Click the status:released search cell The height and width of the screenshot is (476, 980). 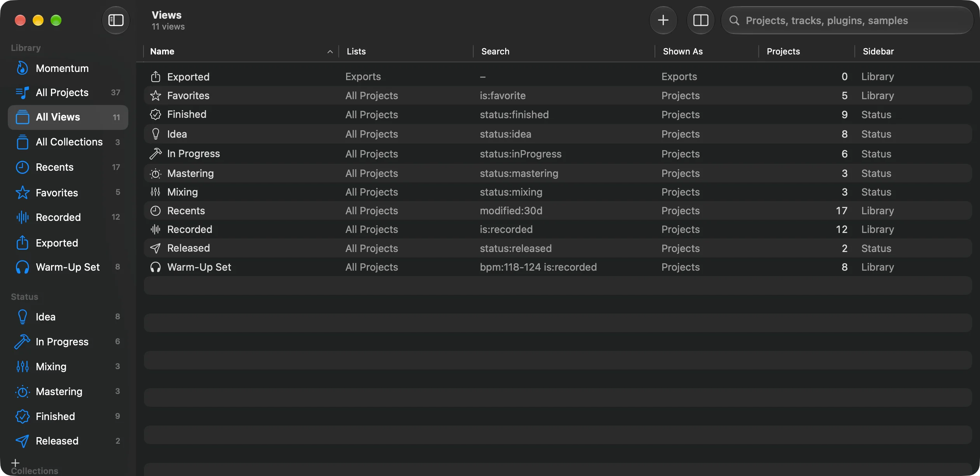coord(515,248)
